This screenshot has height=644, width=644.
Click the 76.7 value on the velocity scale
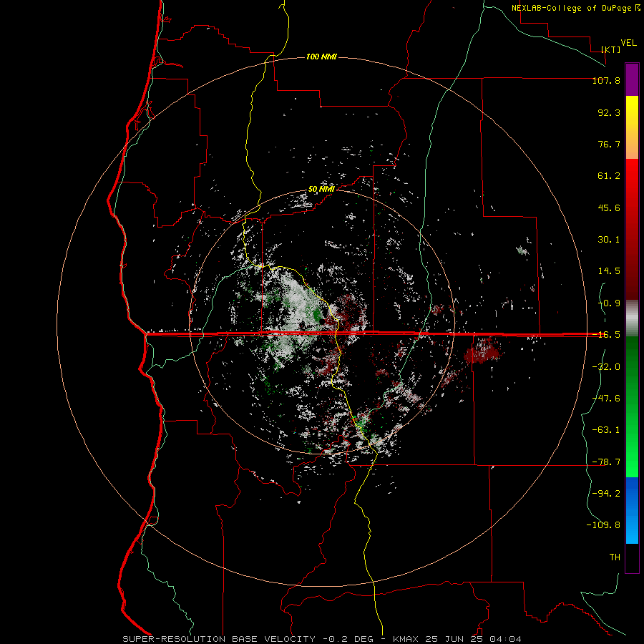pos(609,144)
